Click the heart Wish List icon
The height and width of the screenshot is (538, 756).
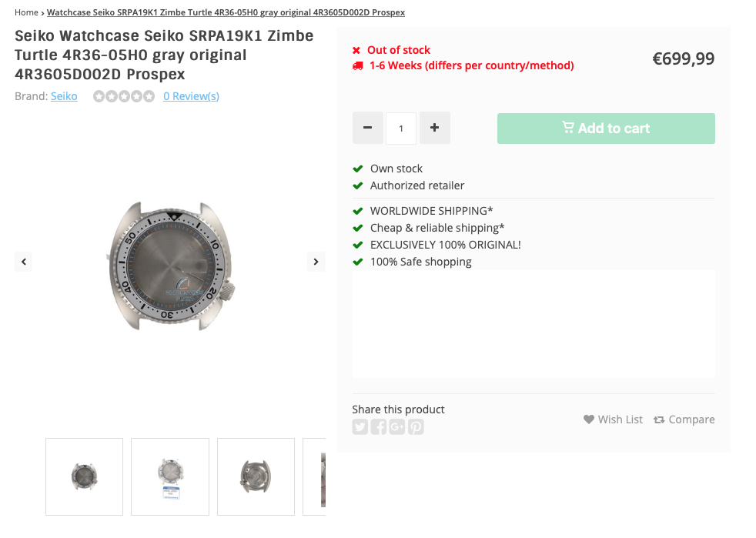click(589, 419)
